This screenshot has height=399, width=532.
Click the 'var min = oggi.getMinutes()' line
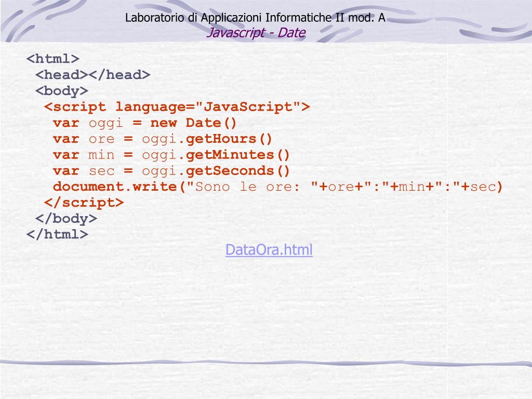pyautogui.click(x=171, y=155)
